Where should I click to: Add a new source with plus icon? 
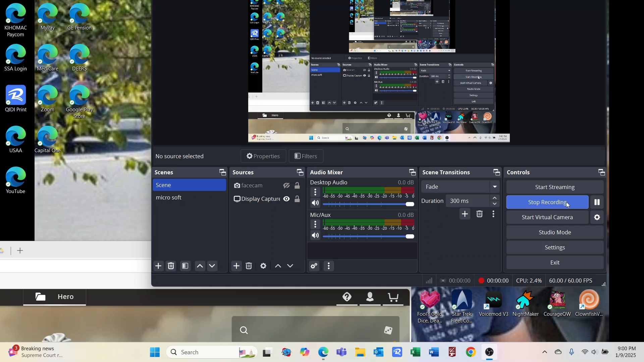(x=236, y=266)
